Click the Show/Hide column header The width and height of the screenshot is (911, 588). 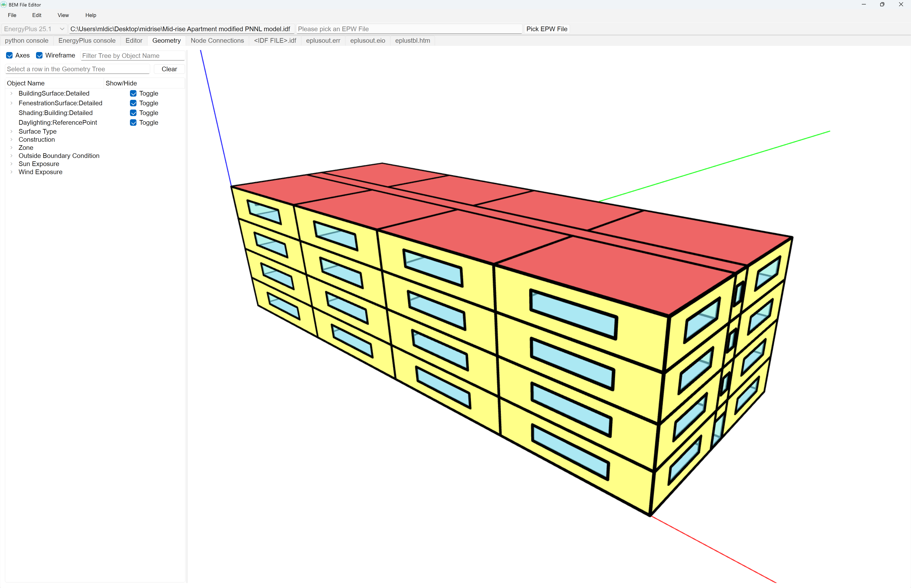(145, 83)
